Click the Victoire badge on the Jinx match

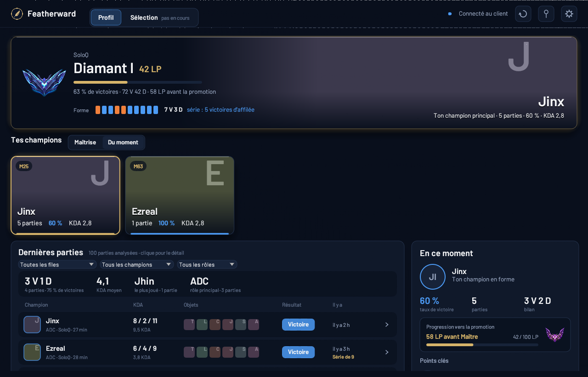(298, 325)
